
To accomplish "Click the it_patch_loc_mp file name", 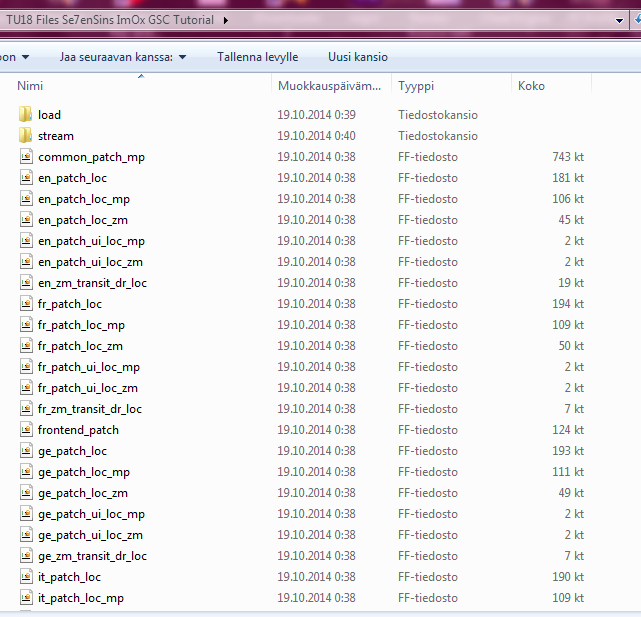I will (81, 599).
